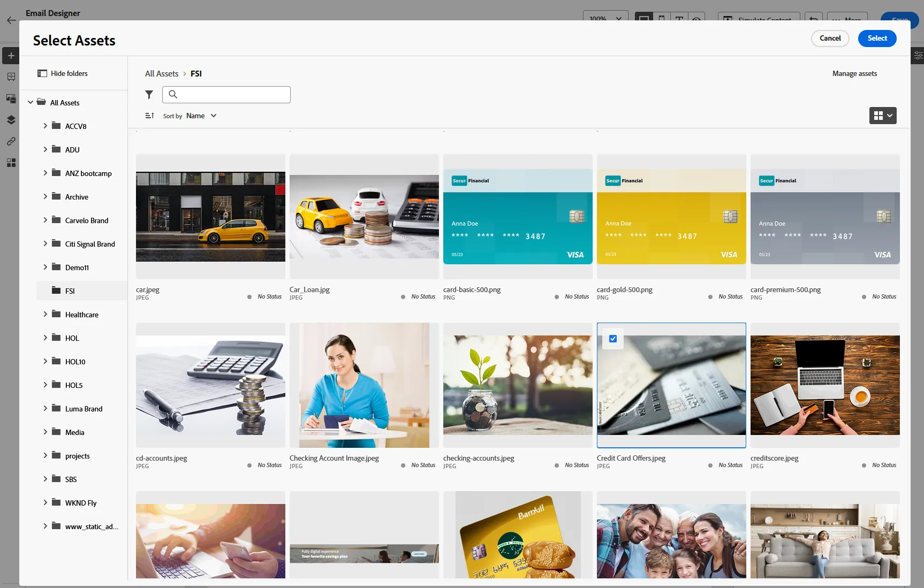Click the link icon in left rail
The height and width of the screenshot is (588, 924).
(11, 141)
